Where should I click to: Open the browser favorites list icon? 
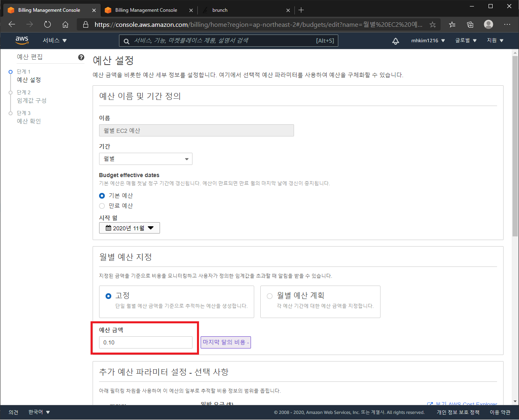pyautogui.click(x=452, y=24)
